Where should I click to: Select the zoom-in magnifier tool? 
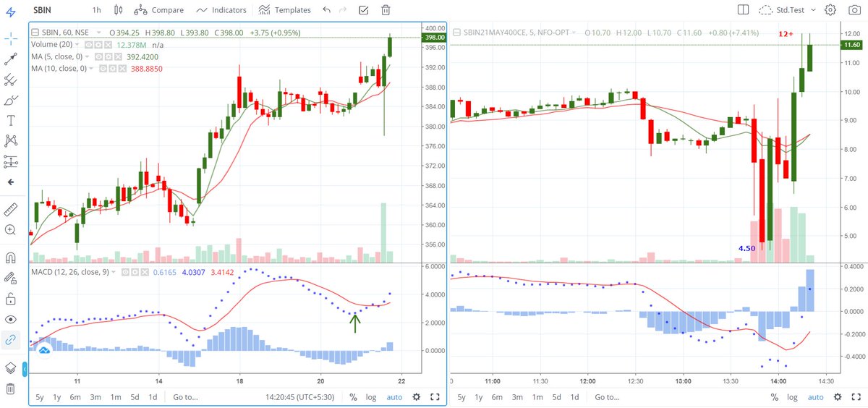point(10,230)
